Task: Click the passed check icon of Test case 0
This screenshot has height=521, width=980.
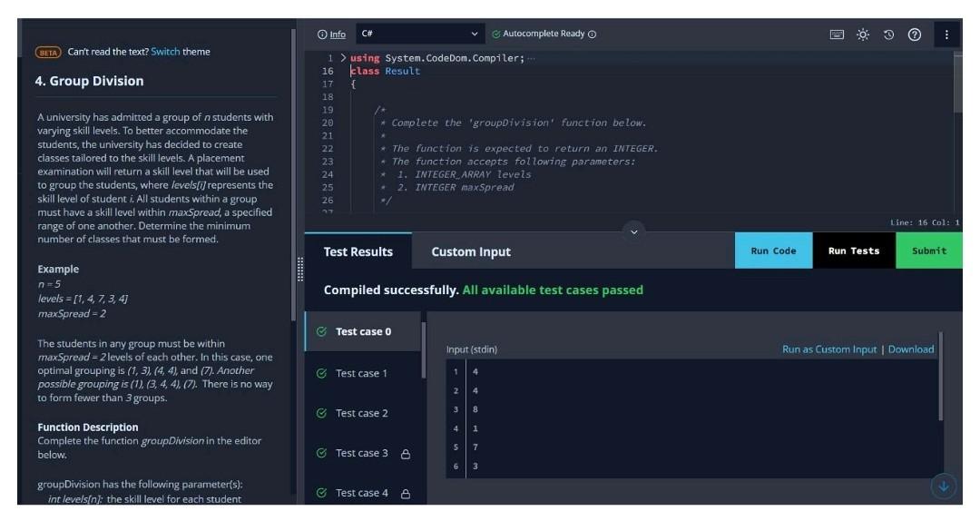Action: pyautogui.click(x=321, y=331)
